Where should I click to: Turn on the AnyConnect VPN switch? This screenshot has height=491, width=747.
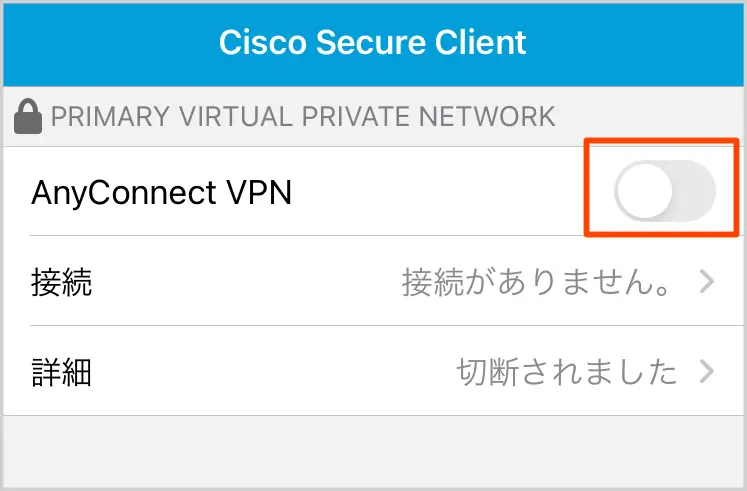coord(665,192)
